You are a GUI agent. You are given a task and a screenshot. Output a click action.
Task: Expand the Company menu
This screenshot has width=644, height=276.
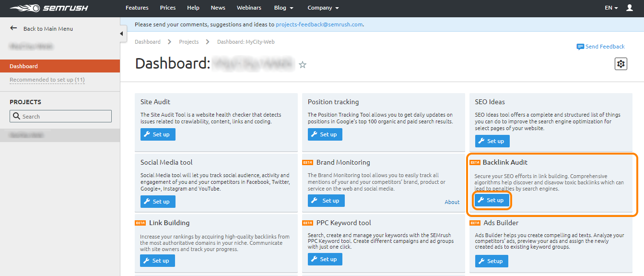(x=323, y=8)
